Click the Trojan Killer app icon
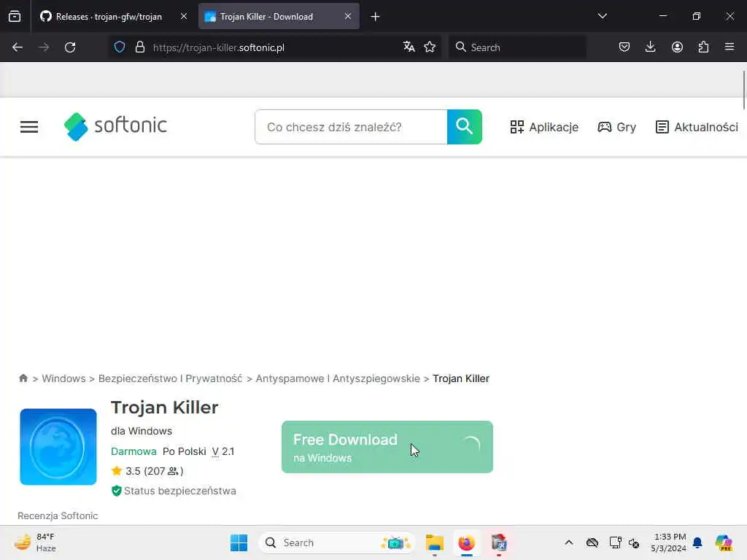 tap(58, 447)
